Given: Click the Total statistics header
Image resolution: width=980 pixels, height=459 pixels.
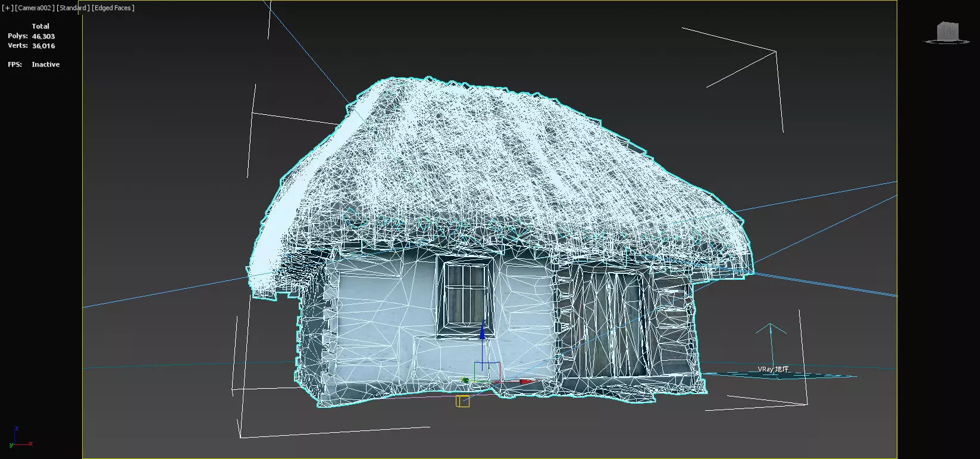Looking at the screenshot, I should 40,26.
